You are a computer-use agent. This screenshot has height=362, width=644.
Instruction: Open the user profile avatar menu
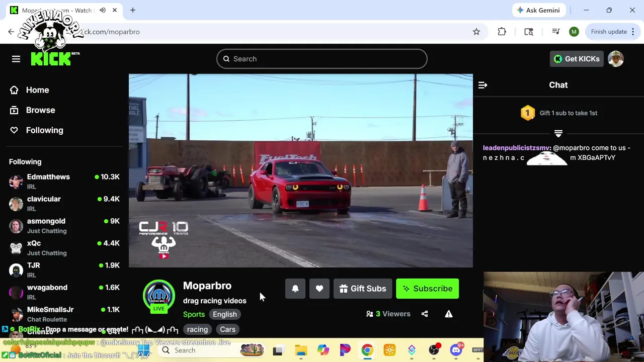click(616, 59)
